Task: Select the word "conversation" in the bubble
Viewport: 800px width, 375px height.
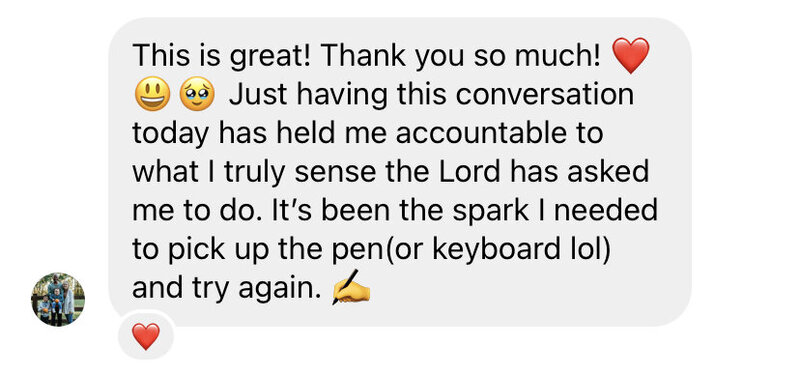Action: (x=544, y=94)
